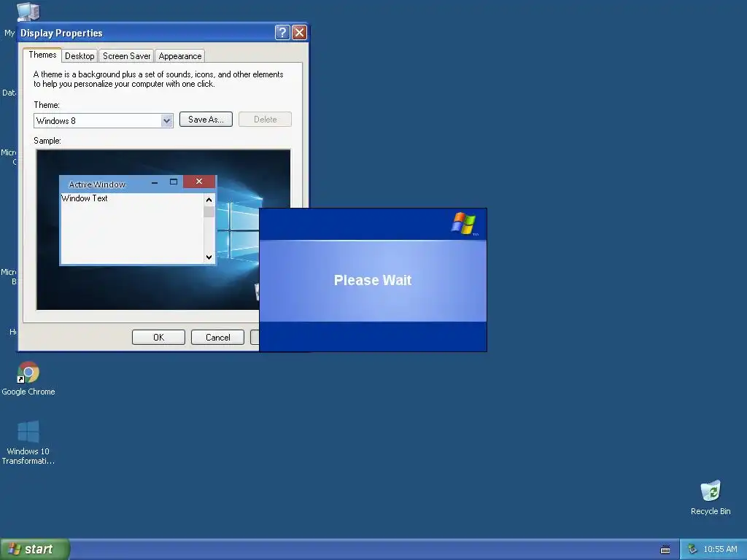Open the Google Chrome desktop icon
The height and width of the screenshot is (560, 747).
[x=28, y=378]
